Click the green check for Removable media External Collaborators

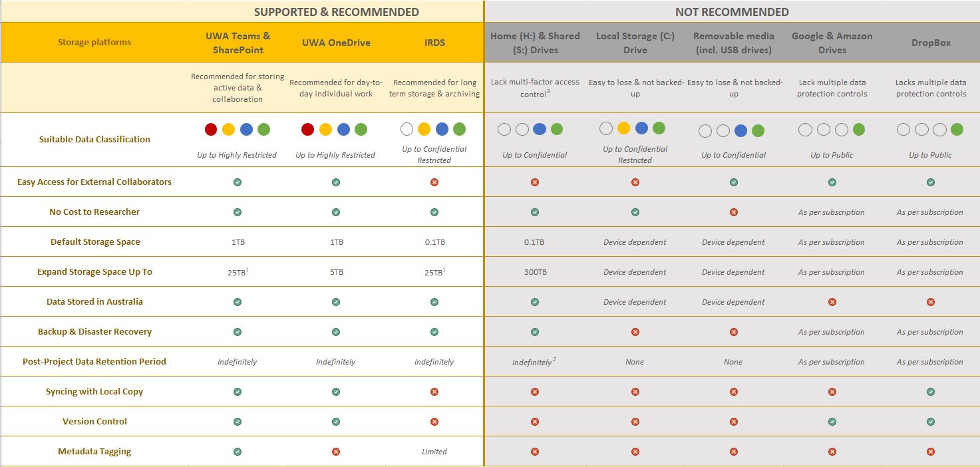pyautogui.click(x=733, y=182)
